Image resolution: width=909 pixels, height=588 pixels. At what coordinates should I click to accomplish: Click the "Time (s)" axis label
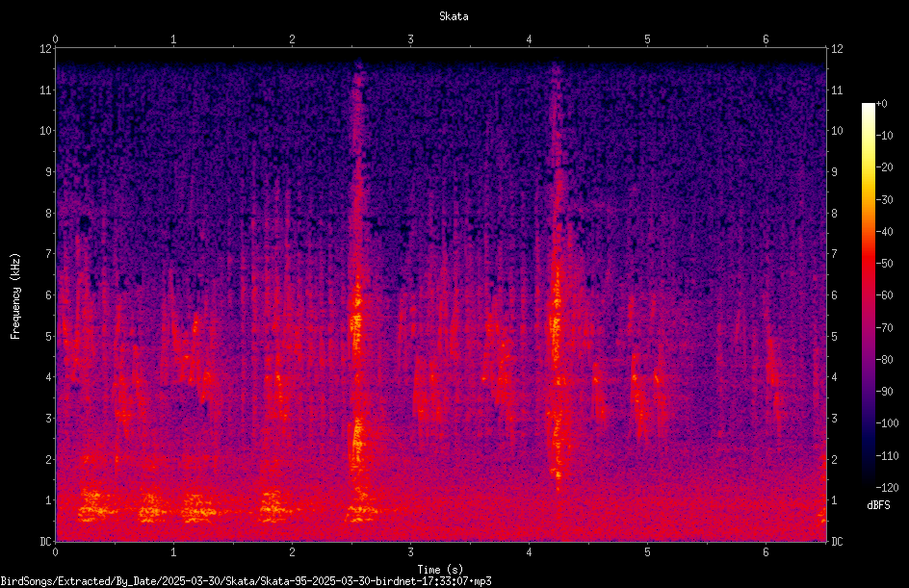pyautogui.click(x=440, y=570)
